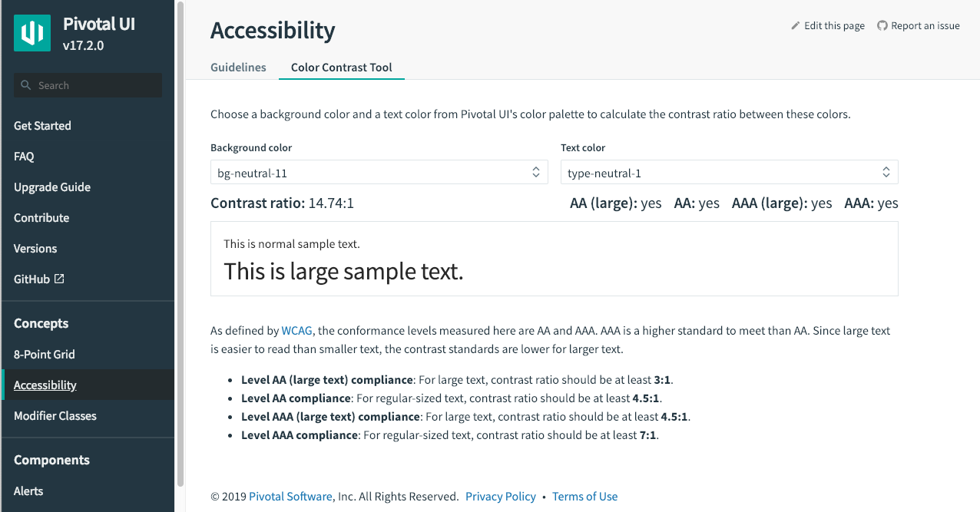The image size is (980, 512).
Task: Open the WCAG link
Action: tap(297, 331)
